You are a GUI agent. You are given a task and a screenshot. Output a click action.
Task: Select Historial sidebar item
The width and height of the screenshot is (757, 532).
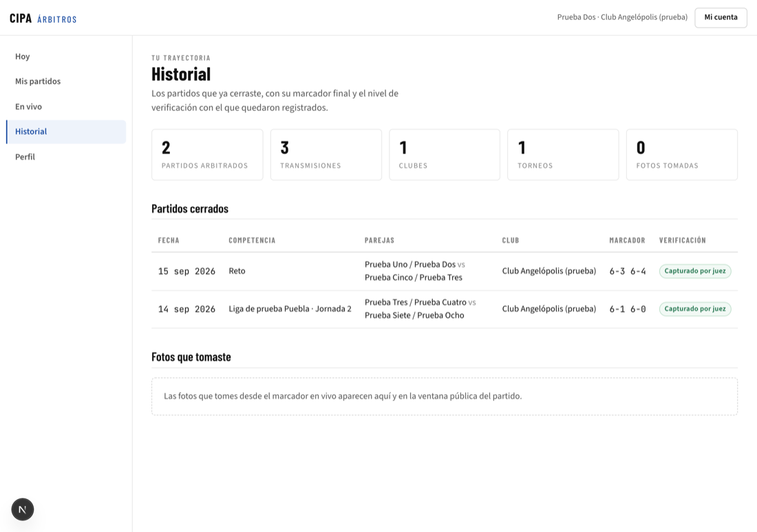(x=65, y=131)
